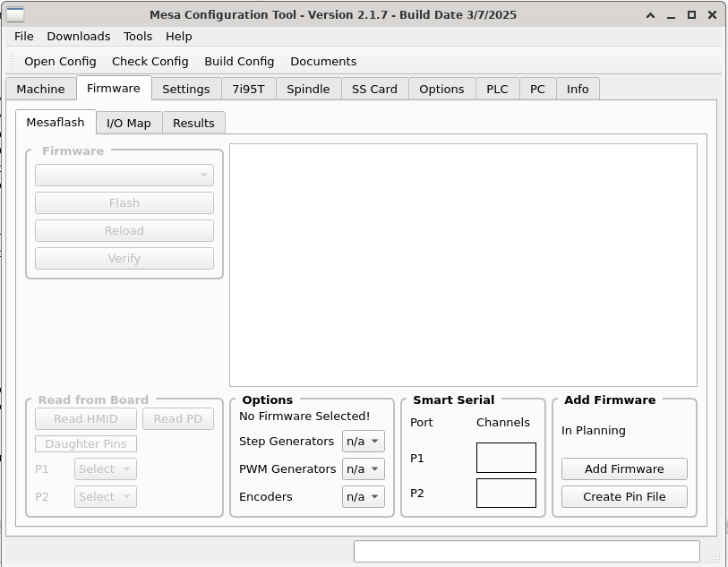The width and height of the screenshot is (728, 567).
Task: Click the roll-up arrow in title bar
Action: (x=650, y=15)
